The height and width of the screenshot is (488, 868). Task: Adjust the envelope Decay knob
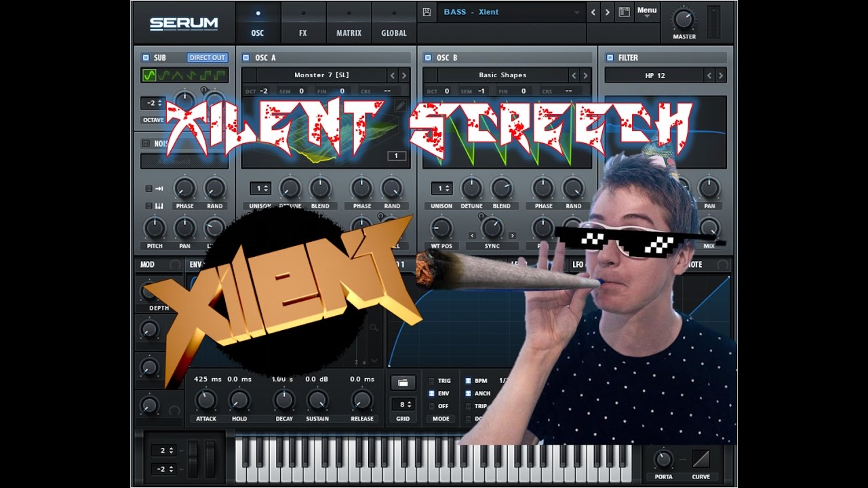(284, 400)
